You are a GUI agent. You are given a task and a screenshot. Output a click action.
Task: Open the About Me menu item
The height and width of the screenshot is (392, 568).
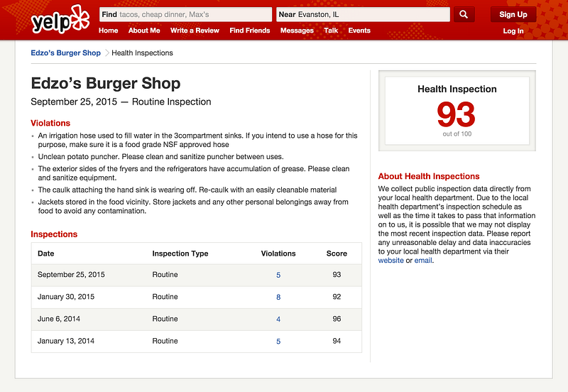coord(144,31)
